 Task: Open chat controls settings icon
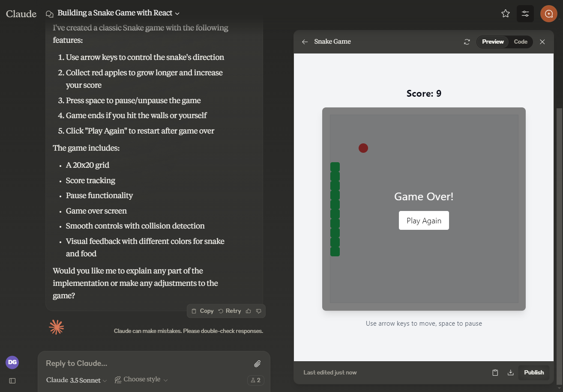pyautogui.click(x=525, y=14)
